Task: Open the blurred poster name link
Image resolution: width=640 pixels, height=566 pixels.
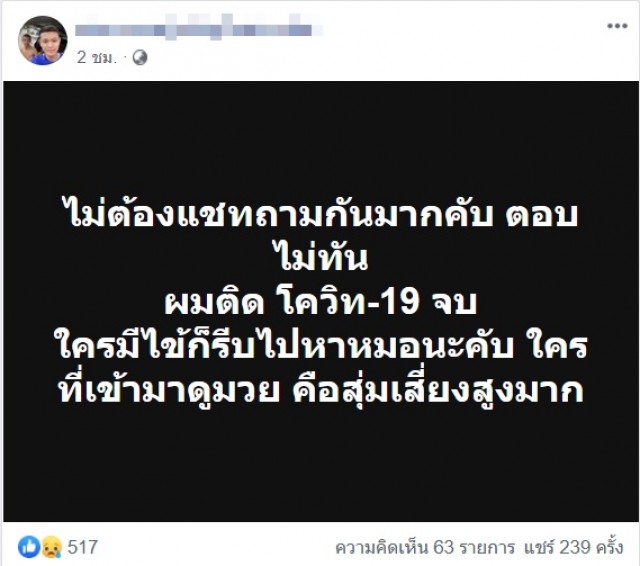Action: [198, 28]
